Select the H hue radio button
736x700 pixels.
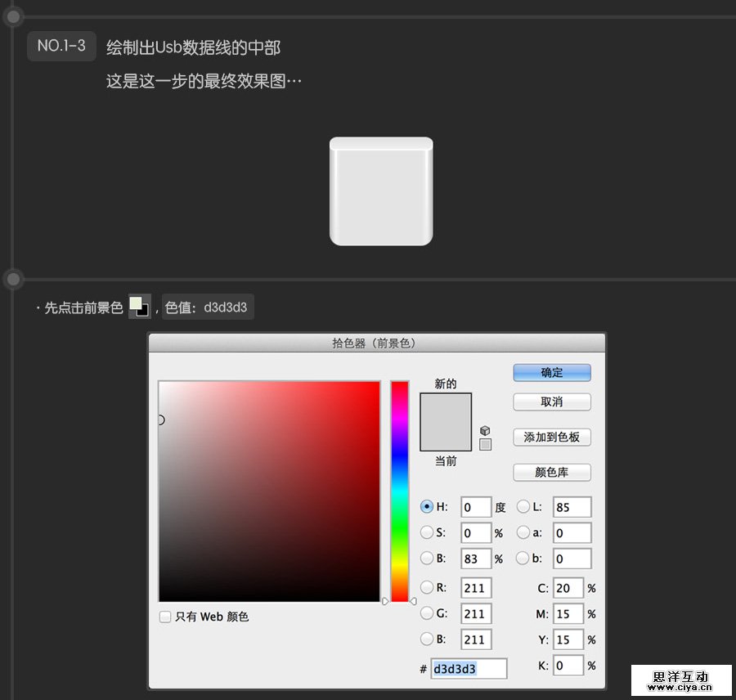tap(428, 505)
